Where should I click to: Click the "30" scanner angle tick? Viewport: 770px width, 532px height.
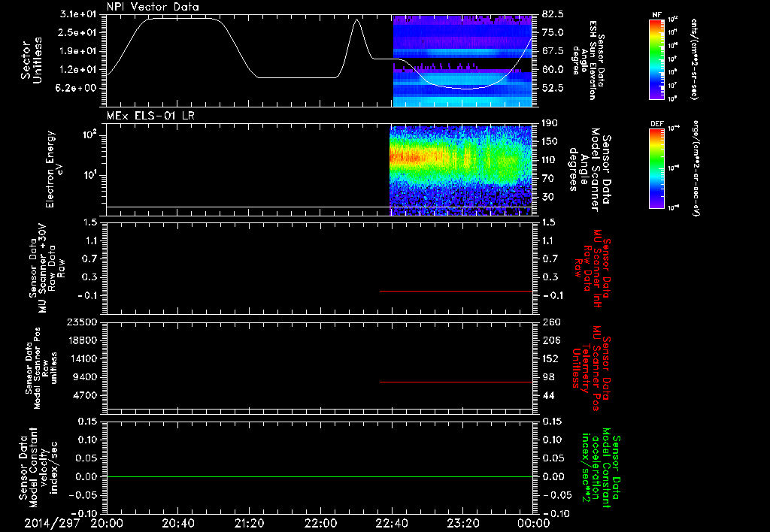(548, 198)
